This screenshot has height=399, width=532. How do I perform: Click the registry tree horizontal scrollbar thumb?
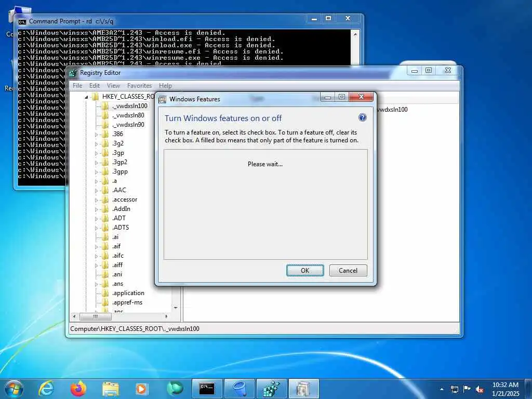[x=96, y=316]
